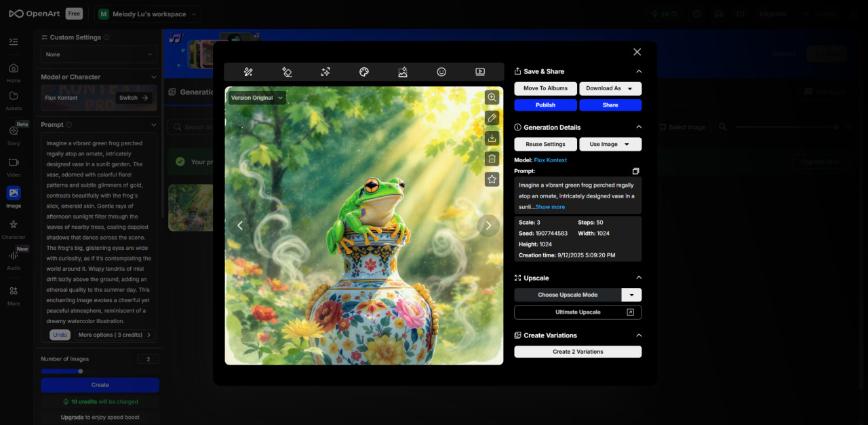The image size is (868, 425).
Task: Click the Share button
Action: click(x=610, y=105)
